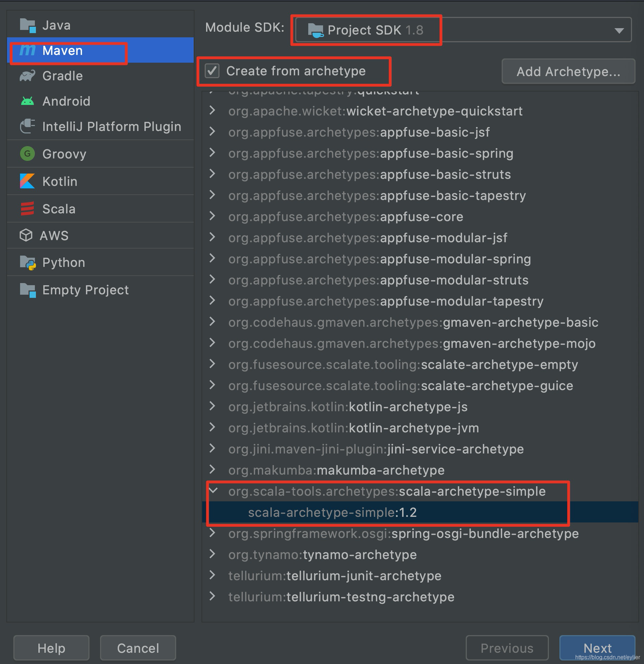This screenshot has height=664, width=644.
Task: Select the Groovy icon in sidebar
Action: (x=27, y=154)
